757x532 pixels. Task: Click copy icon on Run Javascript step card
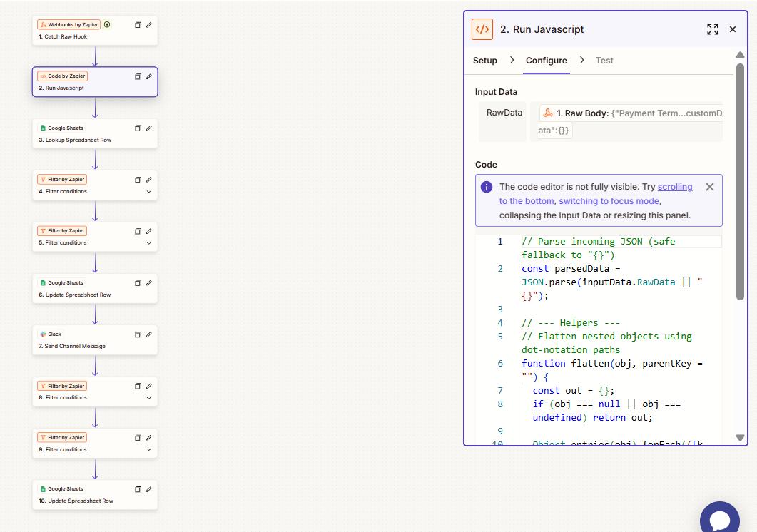click(x=138, y=76)
